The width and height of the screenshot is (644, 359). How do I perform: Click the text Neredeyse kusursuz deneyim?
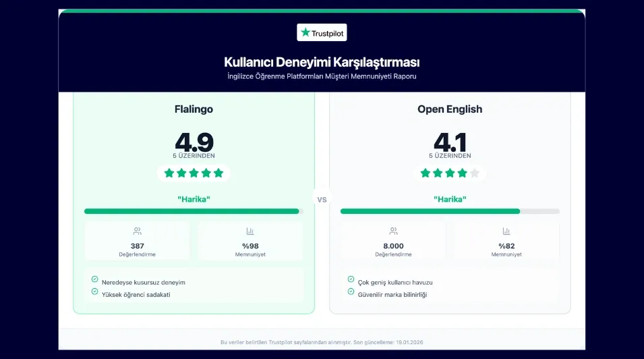[144, 283]
